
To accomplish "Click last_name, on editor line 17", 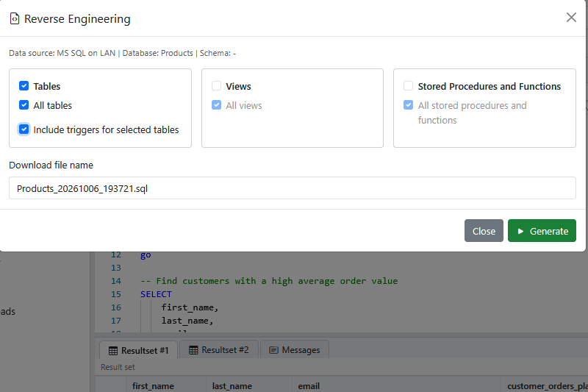I will click(187, 321).
